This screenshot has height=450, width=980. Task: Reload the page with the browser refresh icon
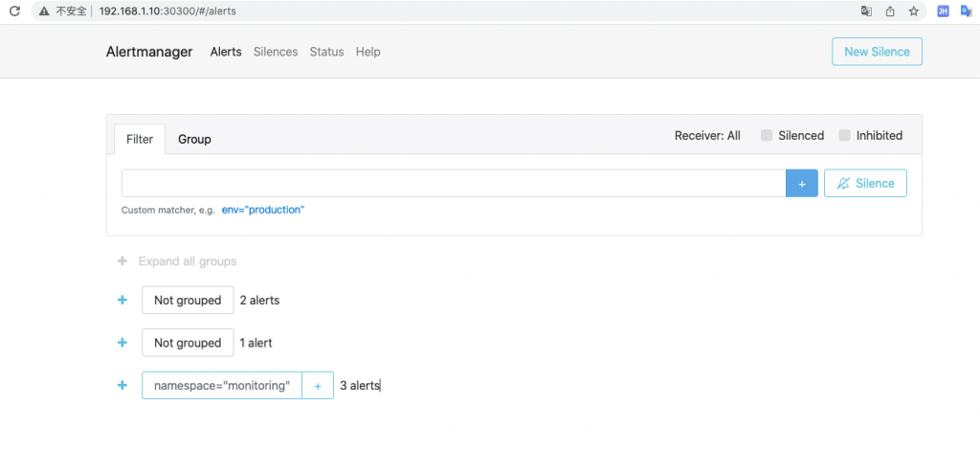tap(14, 11)
